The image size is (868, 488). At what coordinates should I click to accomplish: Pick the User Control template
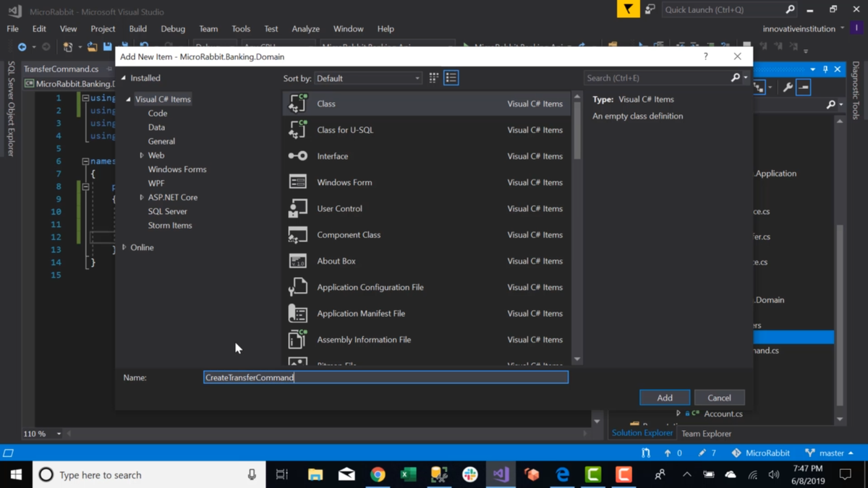427,208
